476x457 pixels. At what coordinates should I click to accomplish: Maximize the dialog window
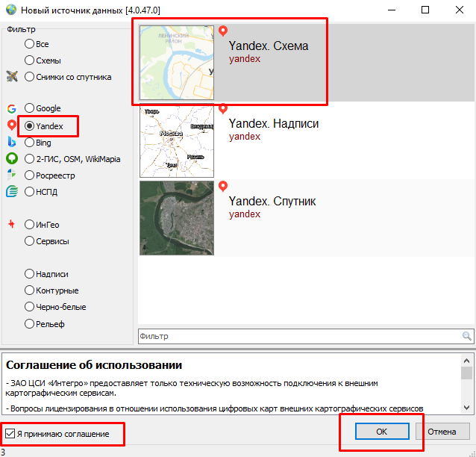(425, 10)
